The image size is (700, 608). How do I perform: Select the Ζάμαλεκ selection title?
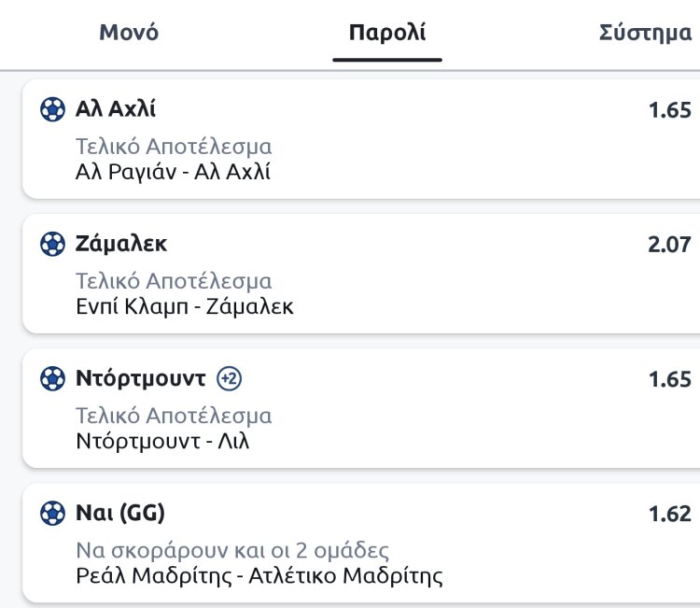[121, 245]
